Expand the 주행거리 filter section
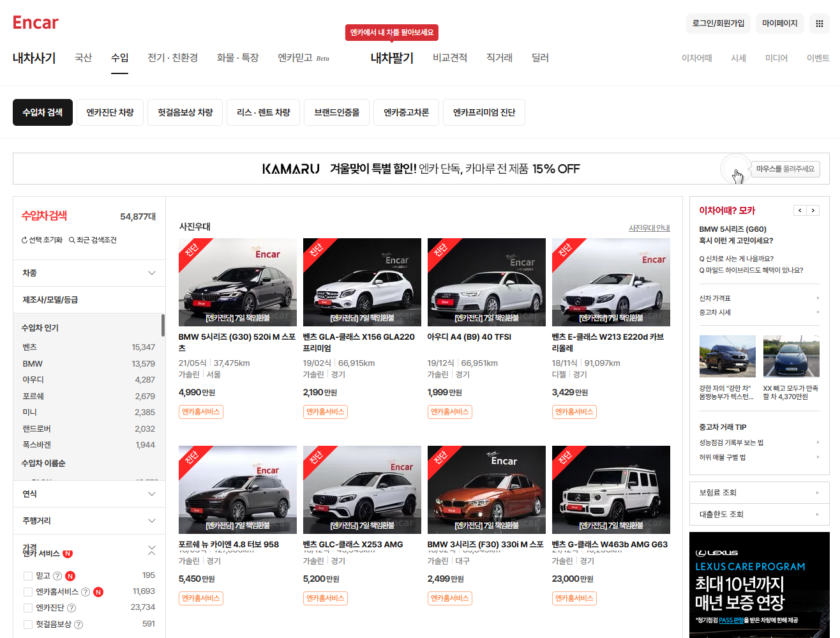This screenshot has height=638, width=840. pyautogui.click(x=89, y=520)
